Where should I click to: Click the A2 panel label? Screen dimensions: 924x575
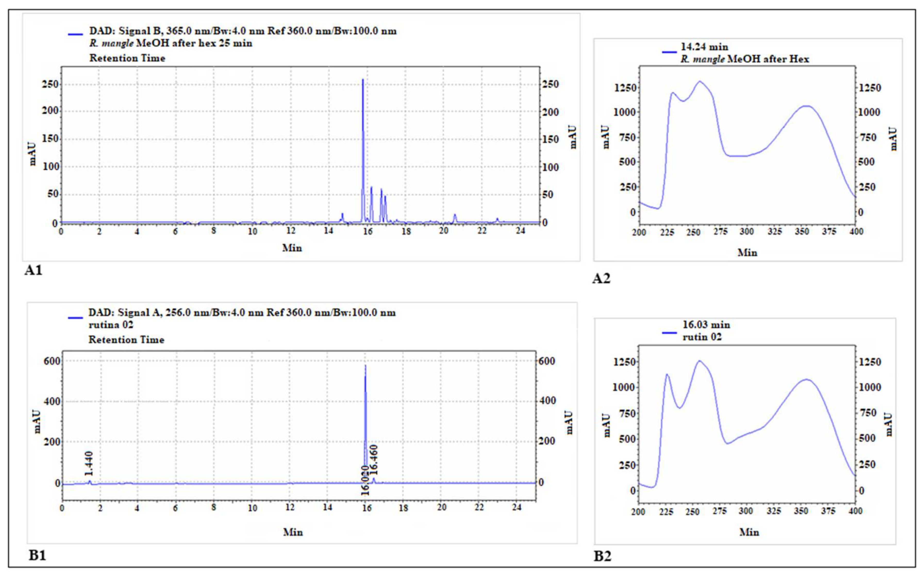(x=601, y=278)
